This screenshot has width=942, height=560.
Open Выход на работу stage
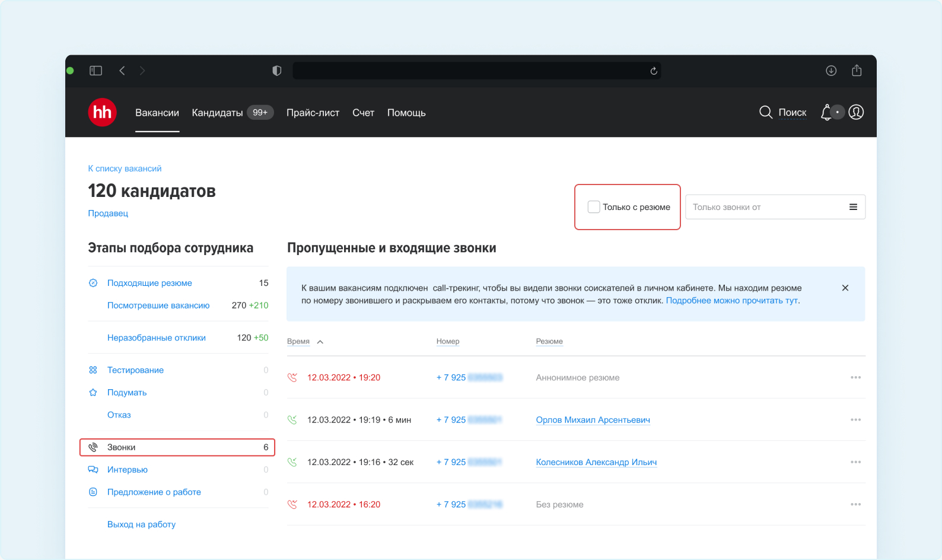coord(141,524)
